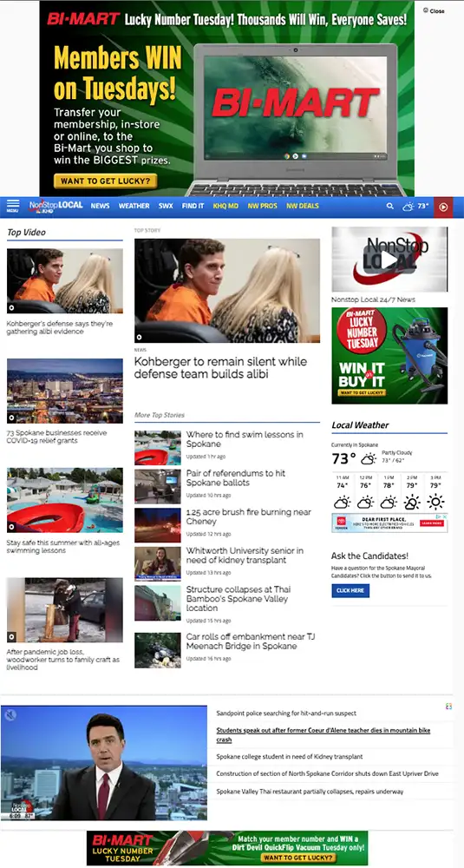Open the WEATHER menu item
This screenshot has width=464, height=868.
134,206
